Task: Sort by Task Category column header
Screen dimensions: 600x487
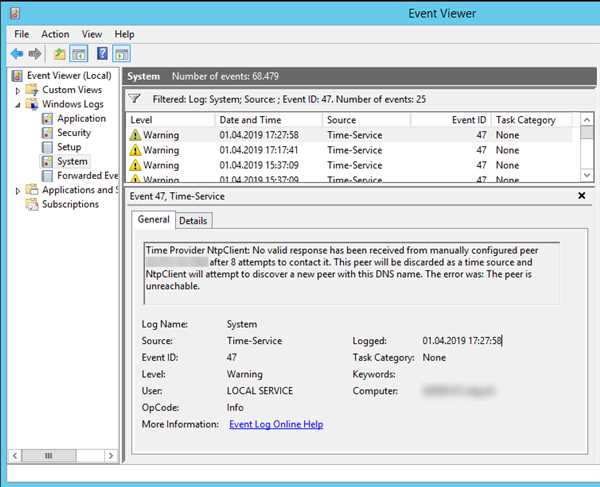Action: 531,120
